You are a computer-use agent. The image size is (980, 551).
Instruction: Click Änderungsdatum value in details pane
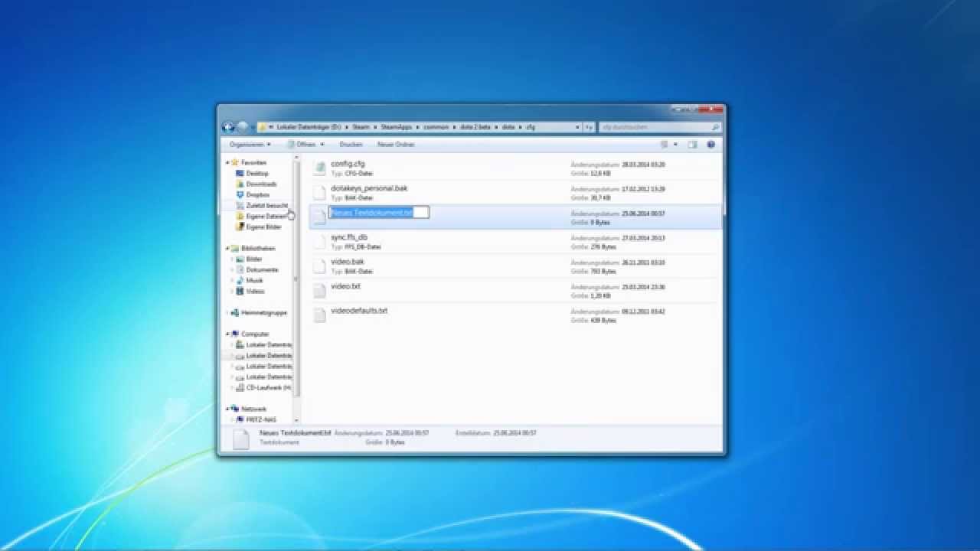coord(407,433)
